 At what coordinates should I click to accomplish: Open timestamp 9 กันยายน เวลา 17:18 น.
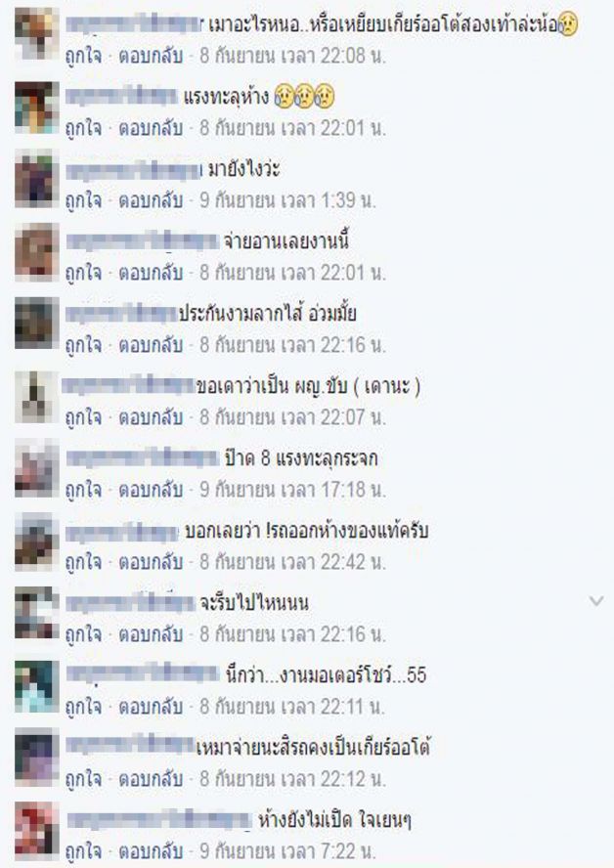[x=292, y=490]
